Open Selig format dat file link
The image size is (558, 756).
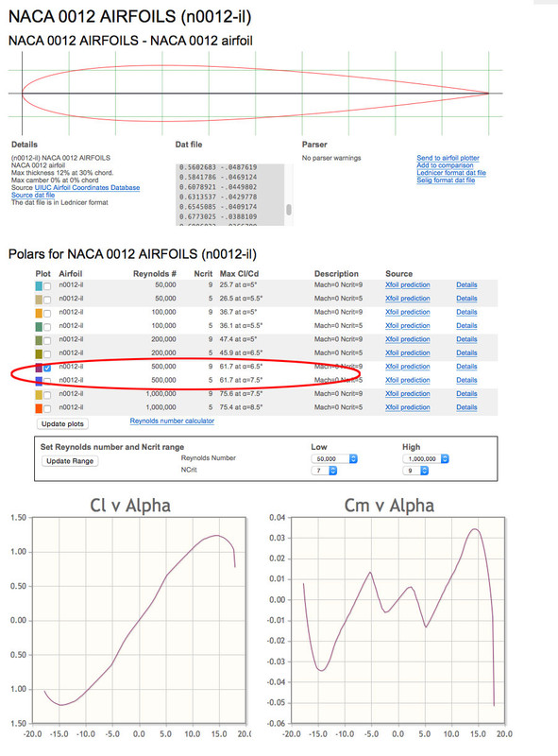446,180
